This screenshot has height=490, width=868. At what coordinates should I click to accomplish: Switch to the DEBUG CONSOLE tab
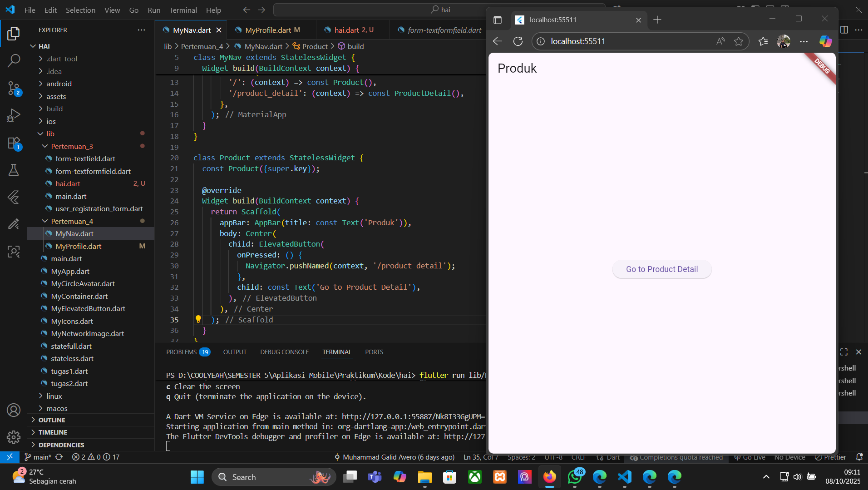point(284,352)
